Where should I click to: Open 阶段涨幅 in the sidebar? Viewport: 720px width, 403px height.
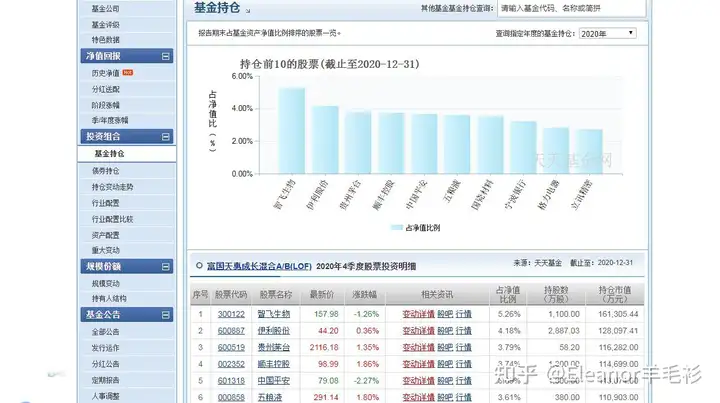(105, 106)
